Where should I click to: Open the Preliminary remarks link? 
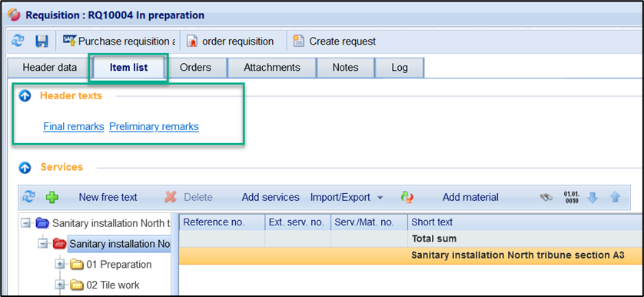tap(154, 127)
